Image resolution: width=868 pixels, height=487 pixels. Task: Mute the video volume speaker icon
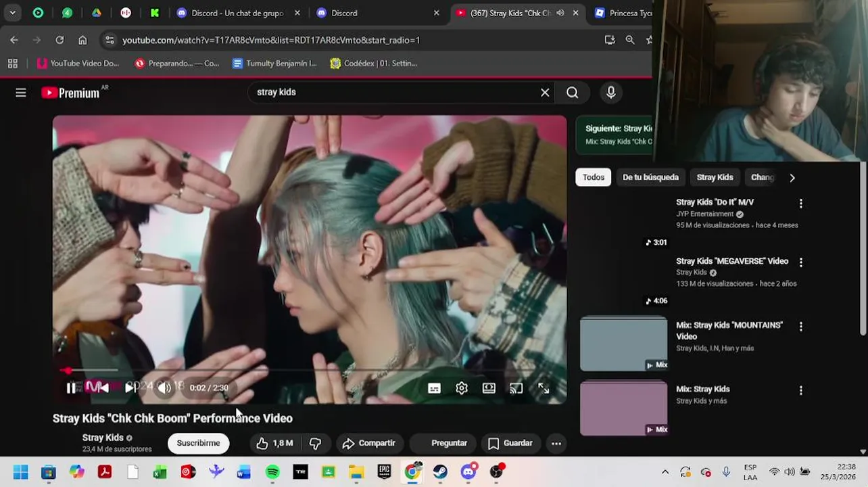click(x=164, y=388)
